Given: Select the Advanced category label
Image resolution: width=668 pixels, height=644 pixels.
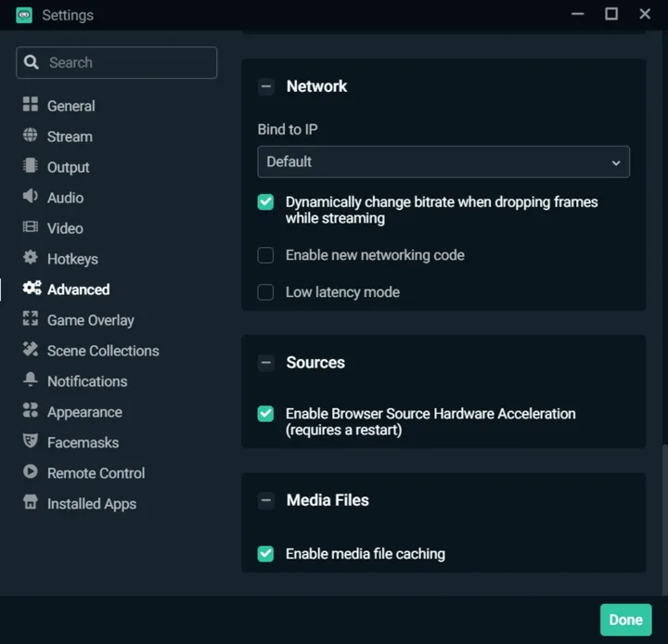Looking at the screenshot, I should coord(78,290).
